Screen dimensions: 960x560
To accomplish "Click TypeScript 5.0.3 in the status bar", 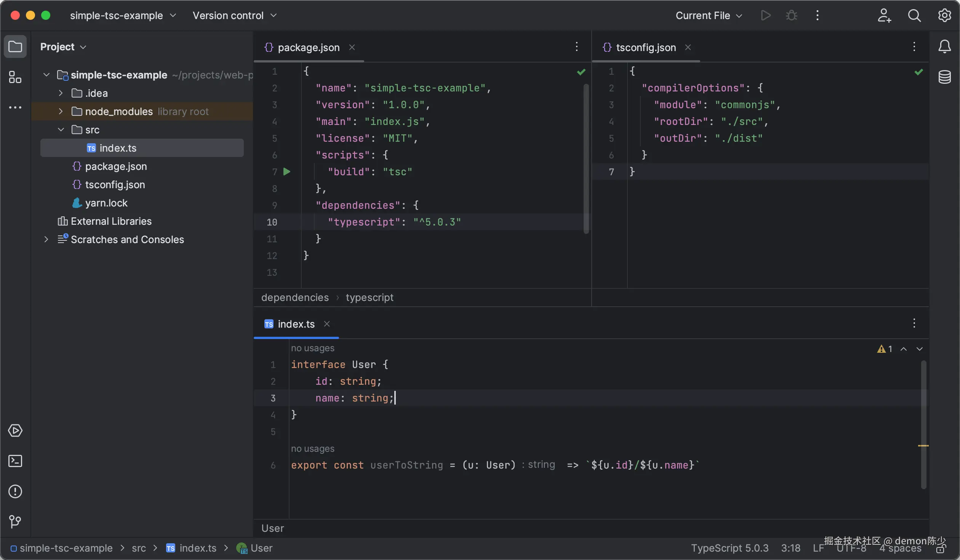I will point(730,548).
